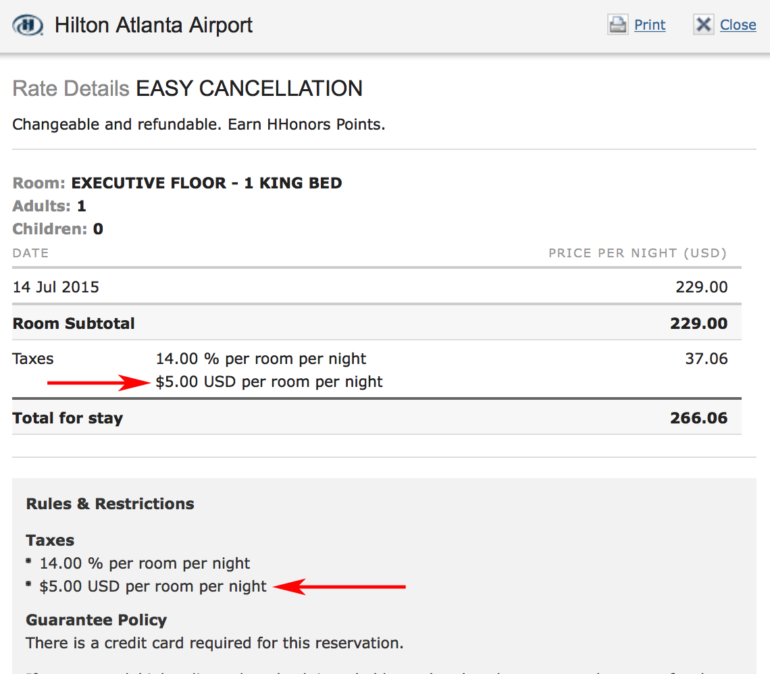Click the PRICE PER NIGHT (USD) column header
The height and width of the screenshot is (674, 770).
point(637,253)
